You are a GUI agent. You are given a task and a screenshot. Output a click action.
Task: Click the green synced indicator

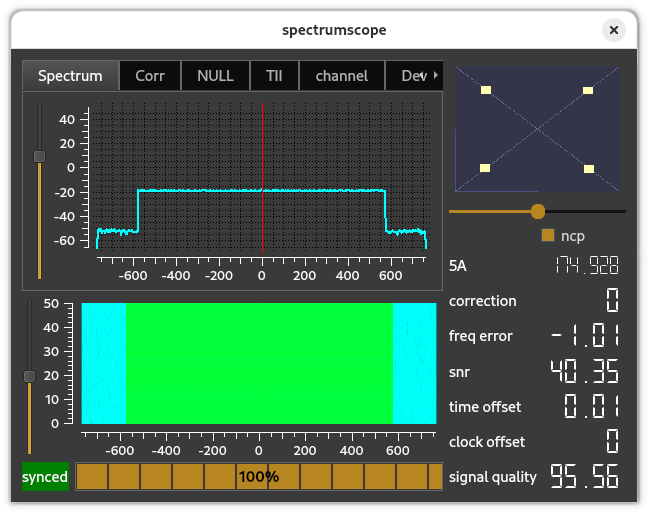[45, 477]
